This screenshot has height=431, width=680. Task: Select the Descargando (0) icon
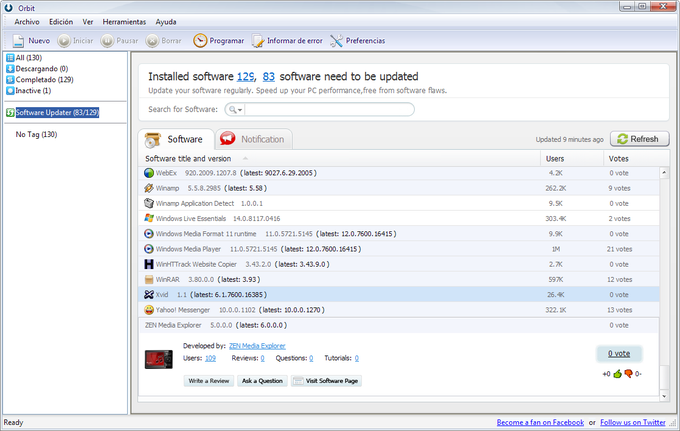tap(10, 69)
